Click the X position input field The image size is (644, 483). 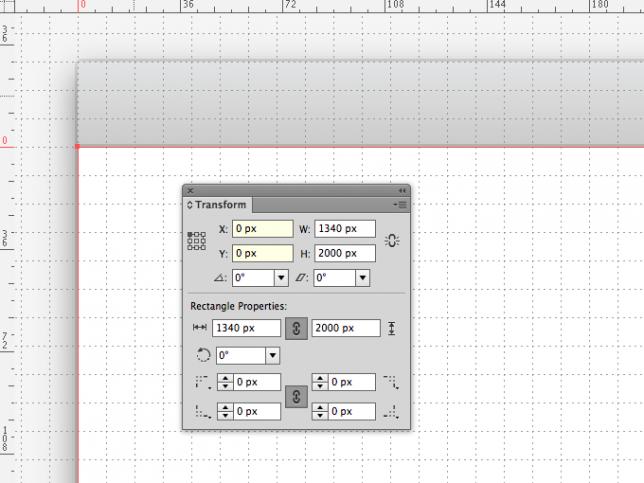(262, 229)
